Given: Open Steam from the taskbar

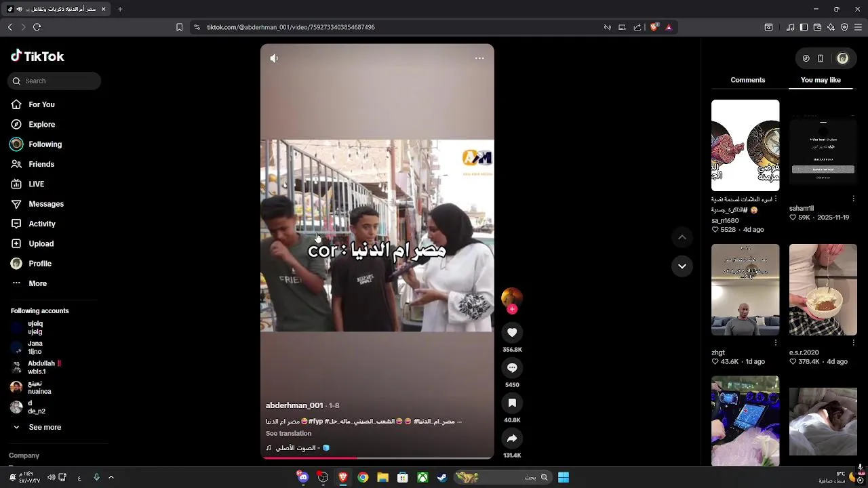Looking at the screenshot, I should (x=442, y=478).
